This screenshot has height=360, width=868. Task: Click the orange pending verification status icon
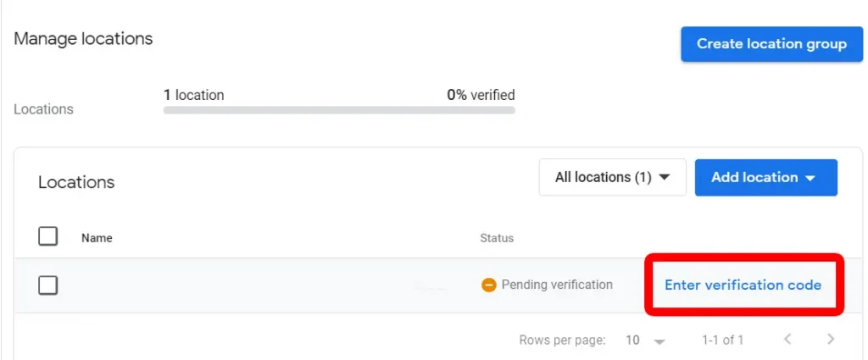[x=488, y=285]
